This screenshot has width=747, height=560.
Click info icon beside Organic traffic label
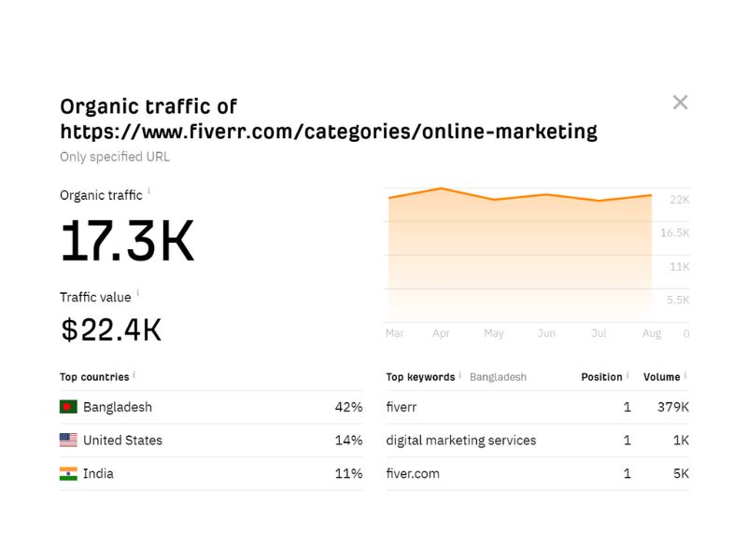149,191
